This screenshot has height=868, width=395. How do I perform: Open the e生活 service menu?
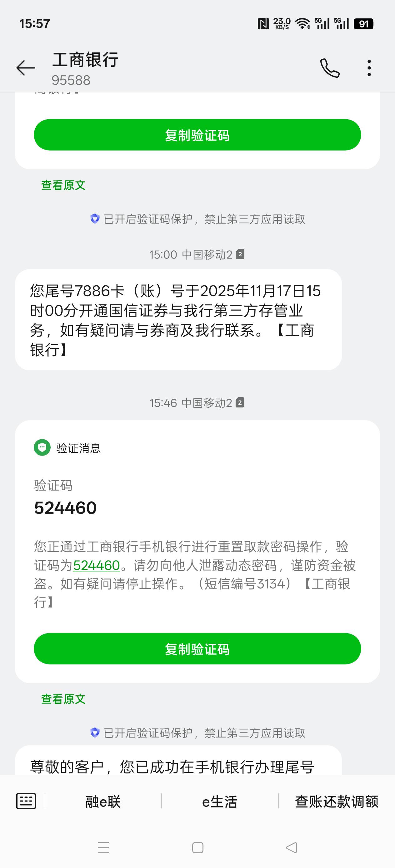pos(220,801)
